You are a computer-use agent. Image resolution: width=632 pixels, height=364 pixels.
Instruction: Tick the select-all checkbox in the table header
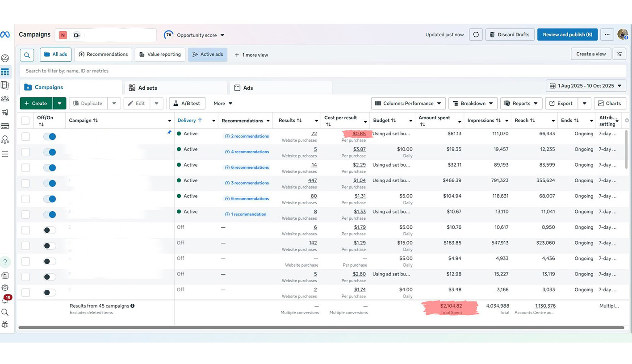(x=25, y=121)
